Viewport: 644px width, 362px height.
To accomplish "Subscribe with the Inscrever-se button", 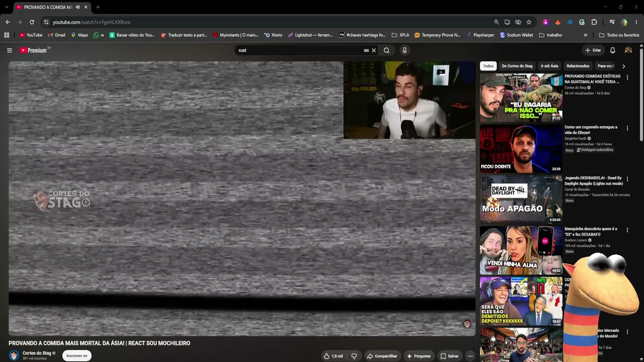I will [x=76, y=355].
